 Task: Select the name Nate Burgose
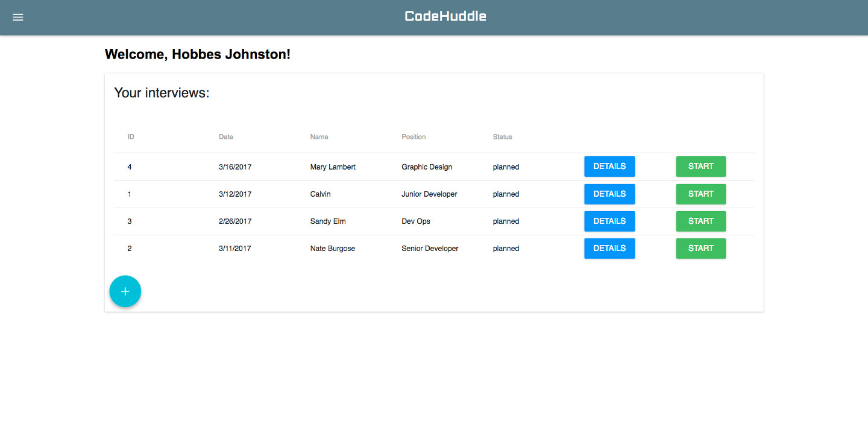click(x=333, y=249)
